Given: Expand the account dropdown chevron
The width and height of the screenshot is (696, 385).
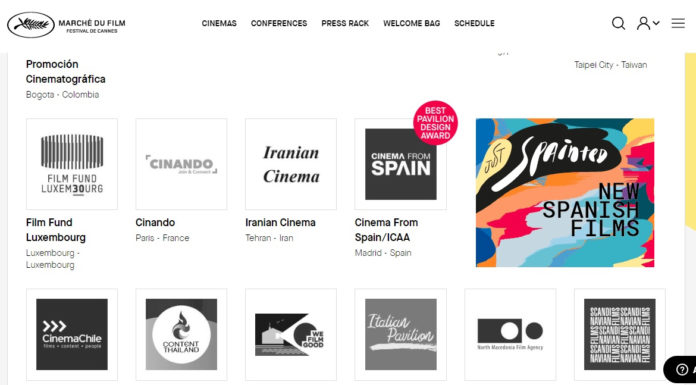Looking at the screenshot, I should 656,23.
